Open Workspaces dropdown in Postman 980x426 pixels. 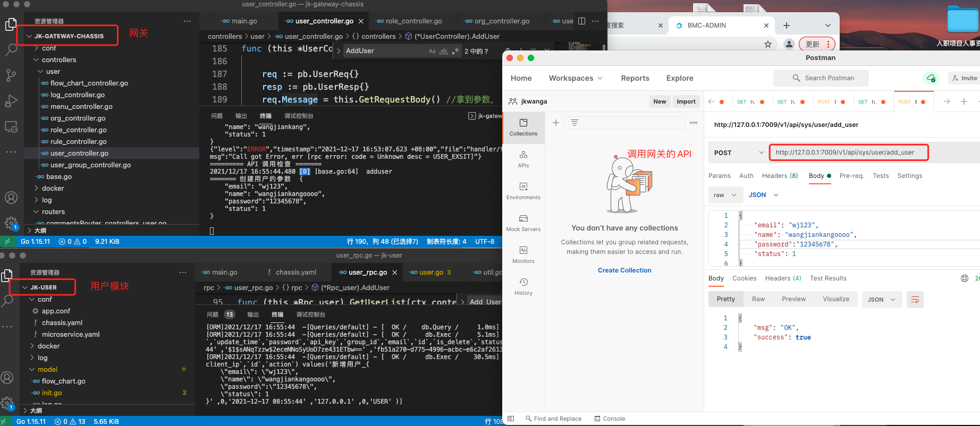click(576, 78)
